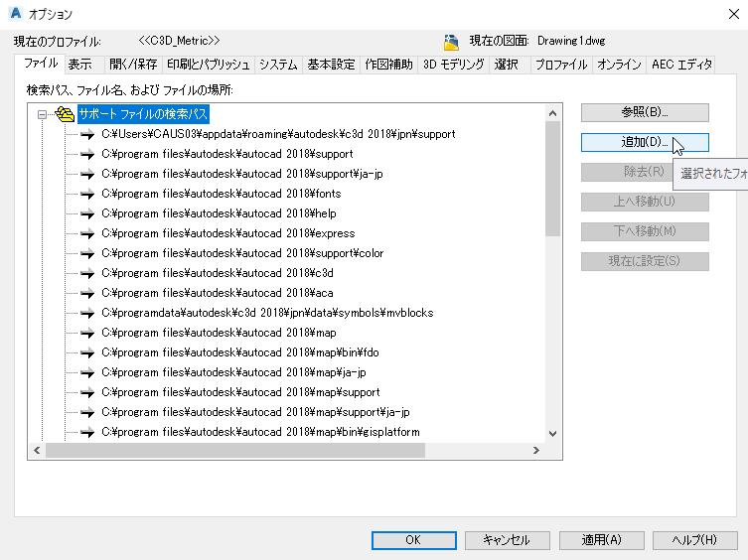The width and height of the screenshot is (748, 560).
Task: Click arrow icon beside autocad 2018¥help path
Action: tap(87, 213)
